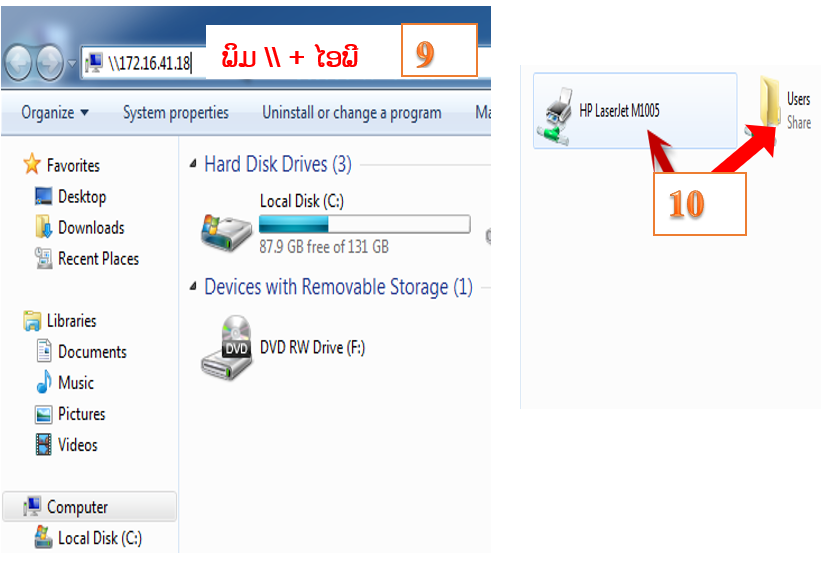Collapse Devices with Removable Storage group
This screenshot has width=821, height=564.
pos(193,287)
